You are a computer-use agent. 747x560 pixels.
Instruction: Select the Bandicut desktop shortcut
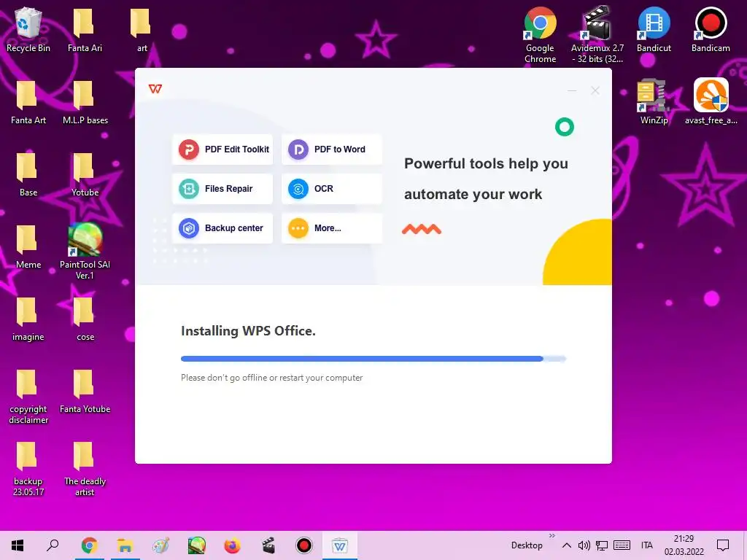(x=654, y=29)
